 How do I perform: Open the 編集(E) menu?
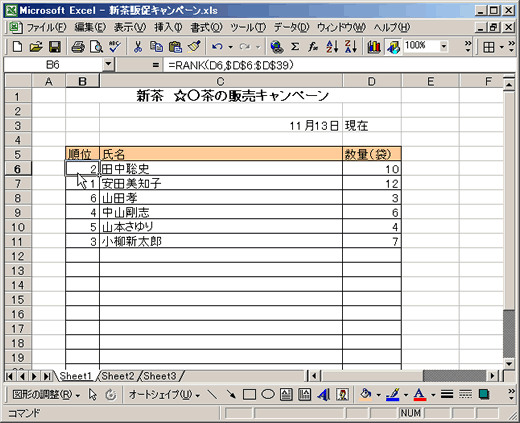point(90,27)
